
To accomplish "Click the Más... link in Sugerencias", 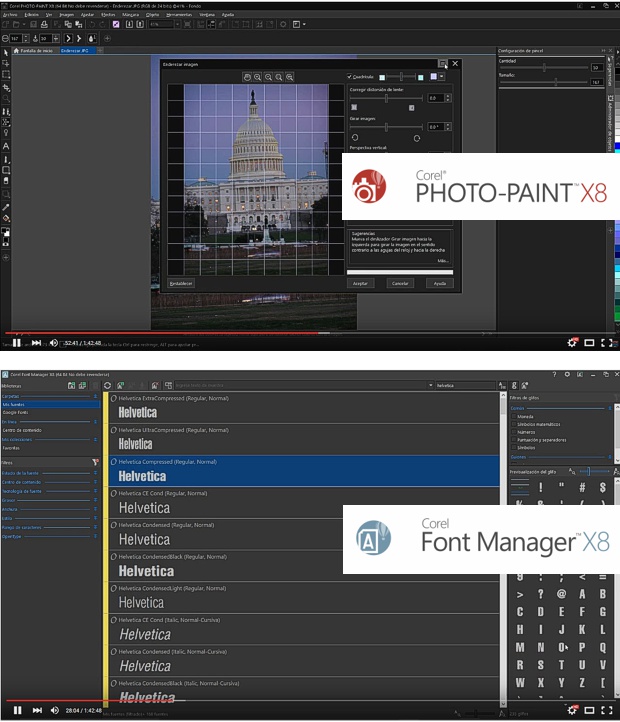I will 443,261.
